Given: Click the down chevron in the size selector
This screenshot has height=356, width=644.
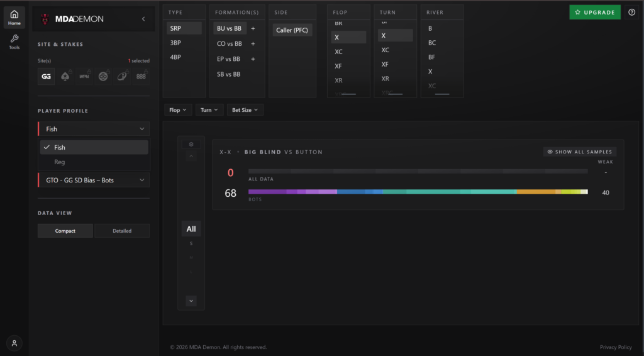Looking at the screenshot, I should tap(191, 301).
